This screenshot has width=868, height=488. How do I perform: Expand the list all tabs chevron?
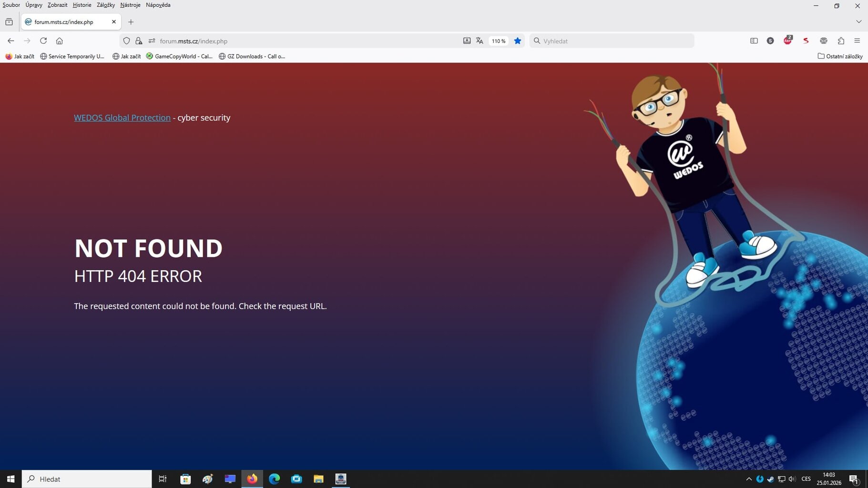[x=858, y=21]
